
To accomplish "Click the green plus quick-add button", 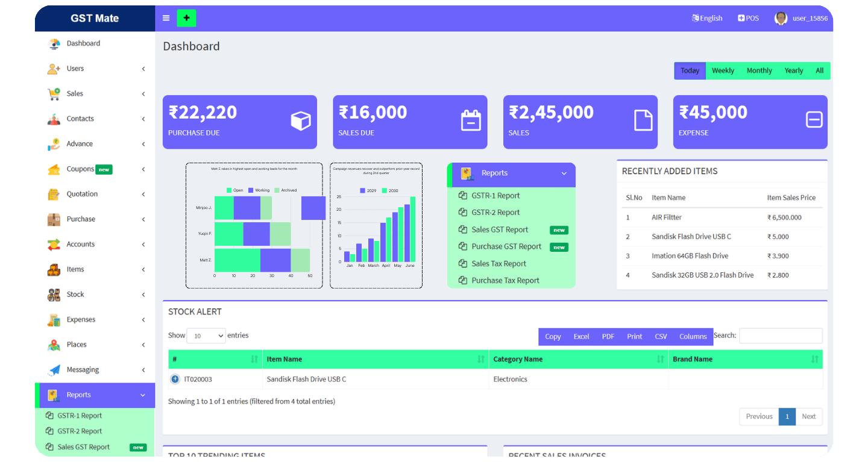I will pos(186,18).
